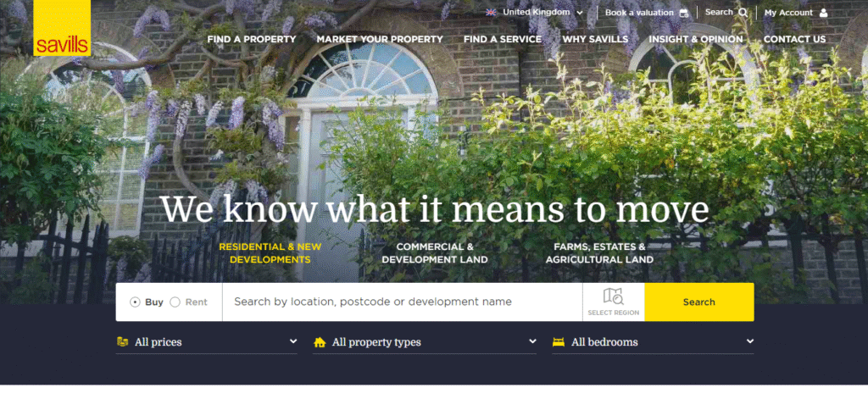Image resolution: width=868 pixels, height=410 pixels.
Task: Switch to Commercial & Development Land tab
Action: point(435,252)
